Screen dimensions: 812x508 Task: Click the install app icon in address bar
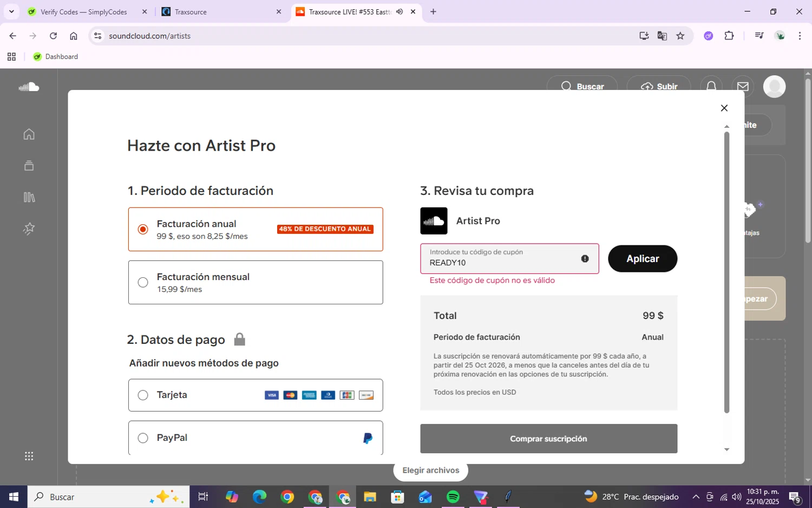pyautogui.click(x=644, y=36)
